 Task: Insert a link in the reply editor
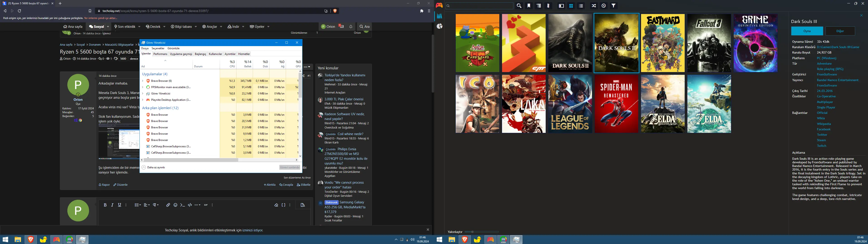pos(168,205)
